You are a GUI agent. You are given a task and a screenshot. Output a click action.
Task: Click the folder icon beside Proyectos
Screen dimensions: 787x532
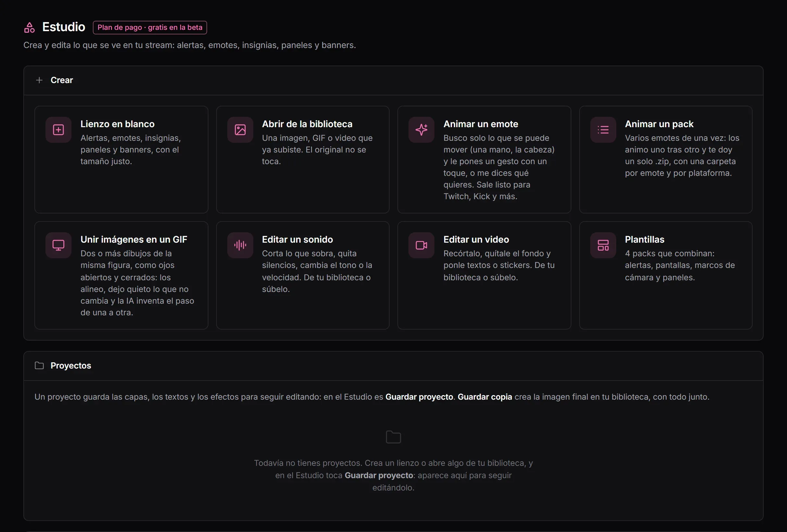point(39,366)
